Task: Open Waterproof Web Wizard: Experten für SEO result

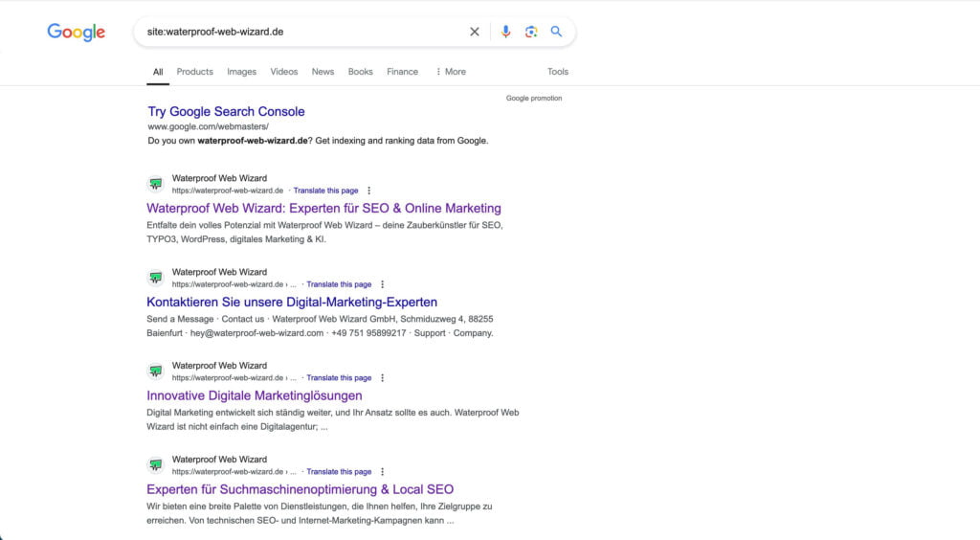Action: [x=323, y=208]
